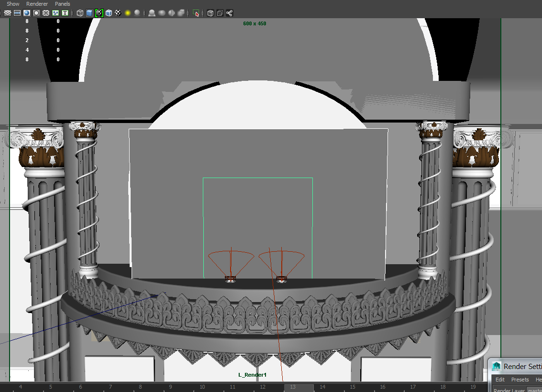Click the Render Settings window title
This screenshot has height=392, width=542.
522,367
